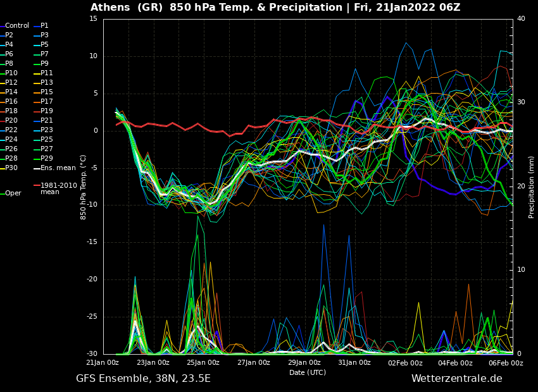Choose the P8 legend entry
The image size is (538, 392).
click(9, 63)
